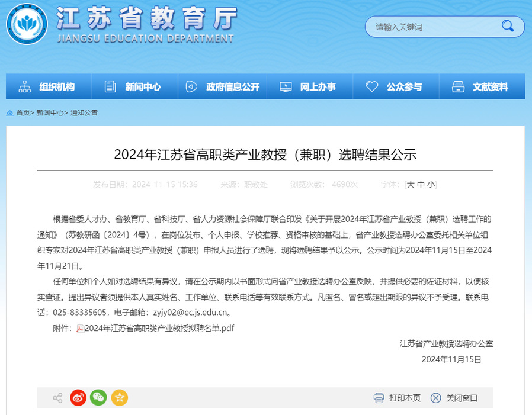532x415 pixels.
Task: Click the close window X icon
Action: tap(436, 398)
